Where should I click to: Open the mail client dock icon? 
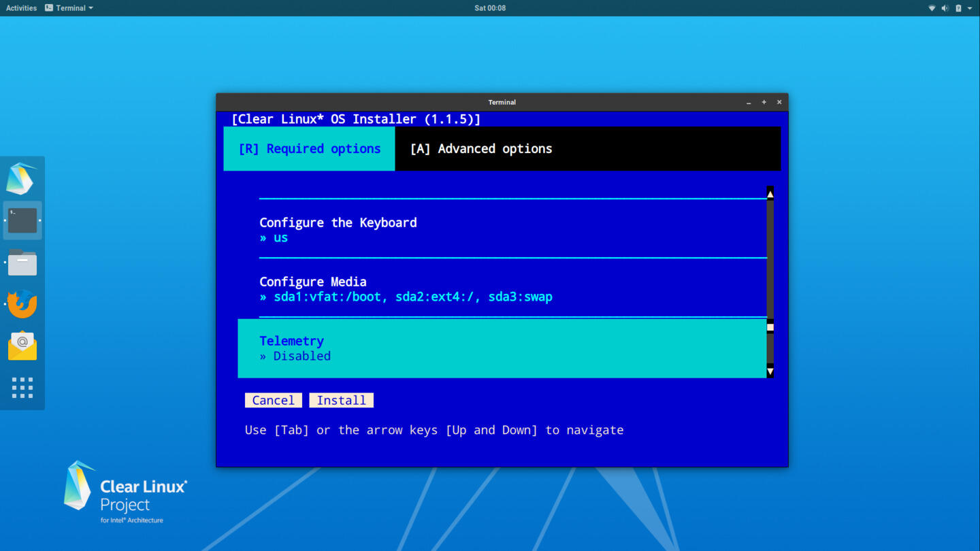(x=22, y=346)
